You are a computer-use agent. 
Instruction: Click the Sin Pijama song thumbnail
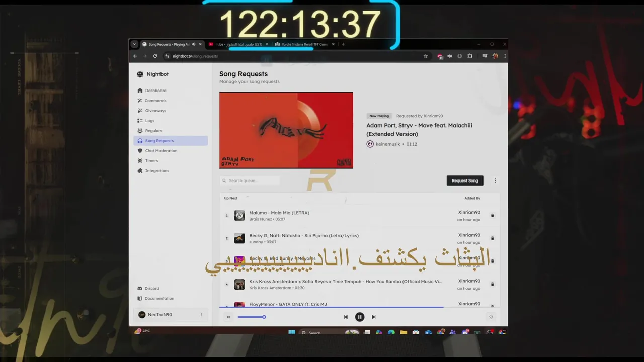click(x=239, y=238)
